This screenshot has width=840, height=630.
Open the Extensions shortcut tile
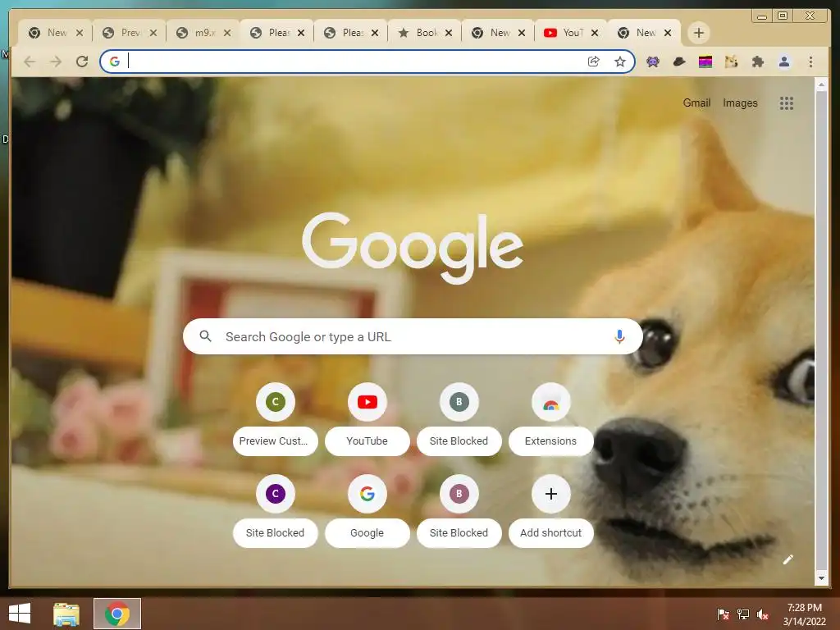(550, 419)
